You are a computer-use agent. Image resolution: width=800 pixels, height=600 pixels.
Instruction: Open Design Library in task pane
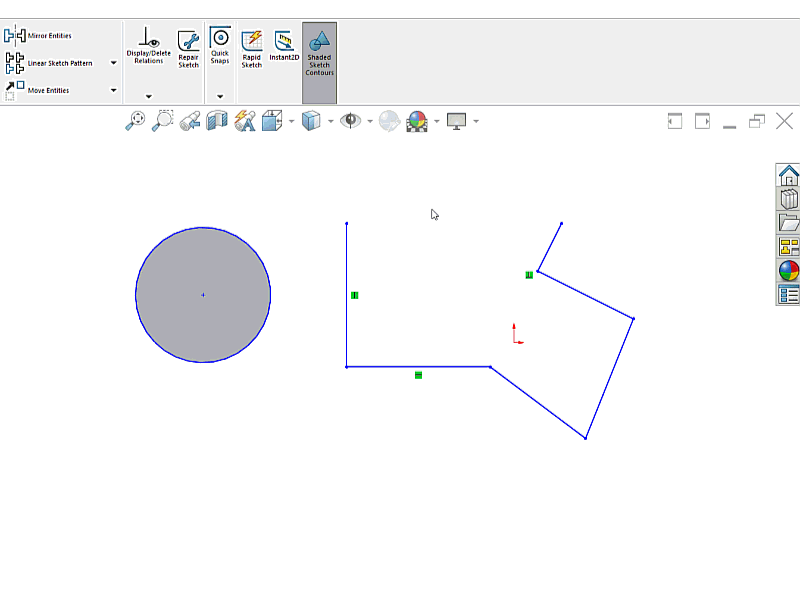(788, 199)
